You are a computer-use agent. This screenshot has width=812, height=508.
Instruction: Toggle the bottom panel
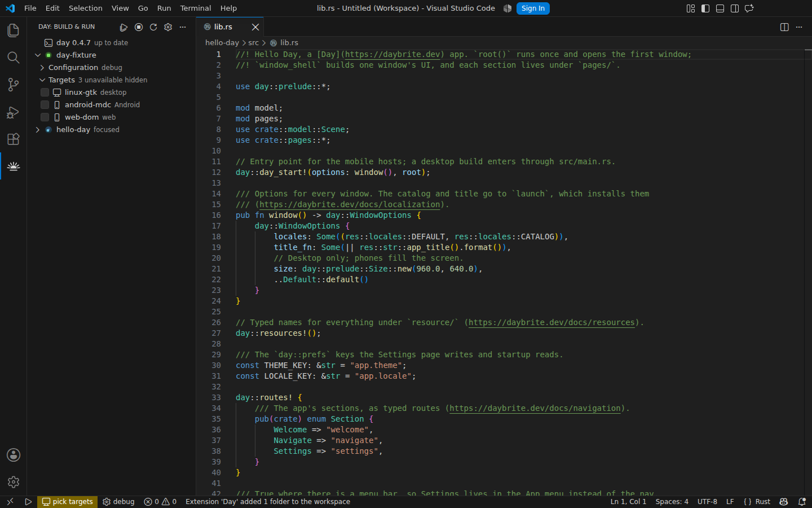pos(720,8)
